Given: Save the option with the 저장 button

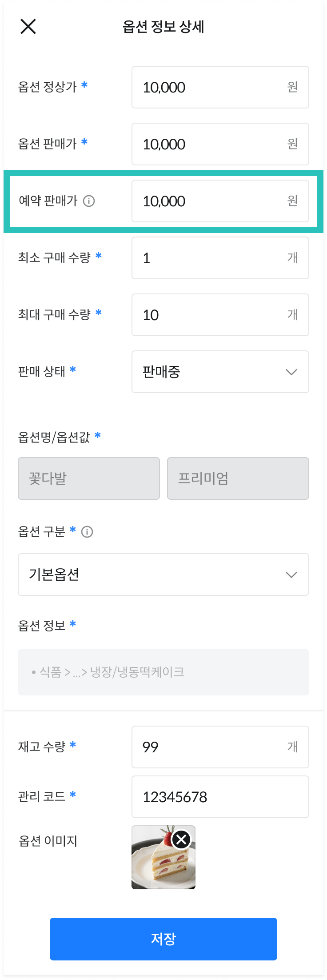Looking at the screenshot, I should (163, 939).
